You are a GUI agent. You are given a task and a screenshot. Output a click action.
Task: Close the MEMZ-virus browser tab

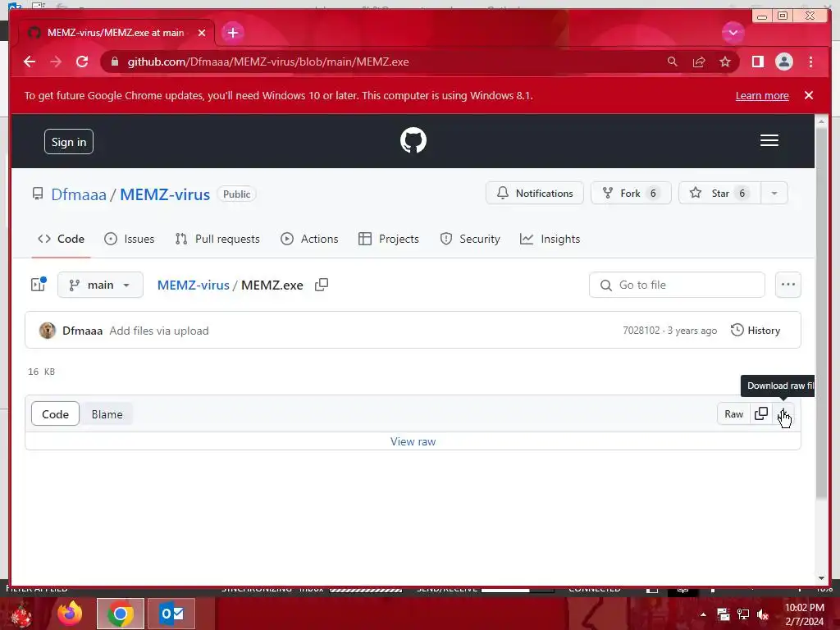pos(202,33)
